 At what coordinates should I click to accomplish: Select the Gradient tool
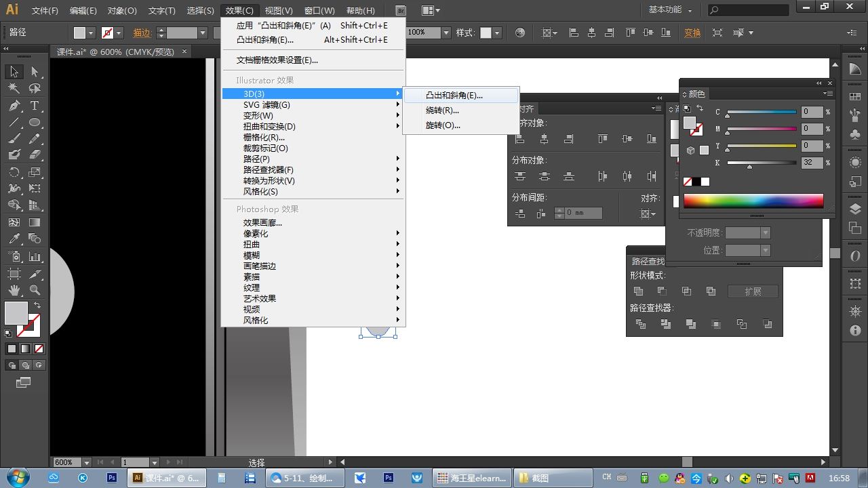pyautogui.click(x=35, y=222)
